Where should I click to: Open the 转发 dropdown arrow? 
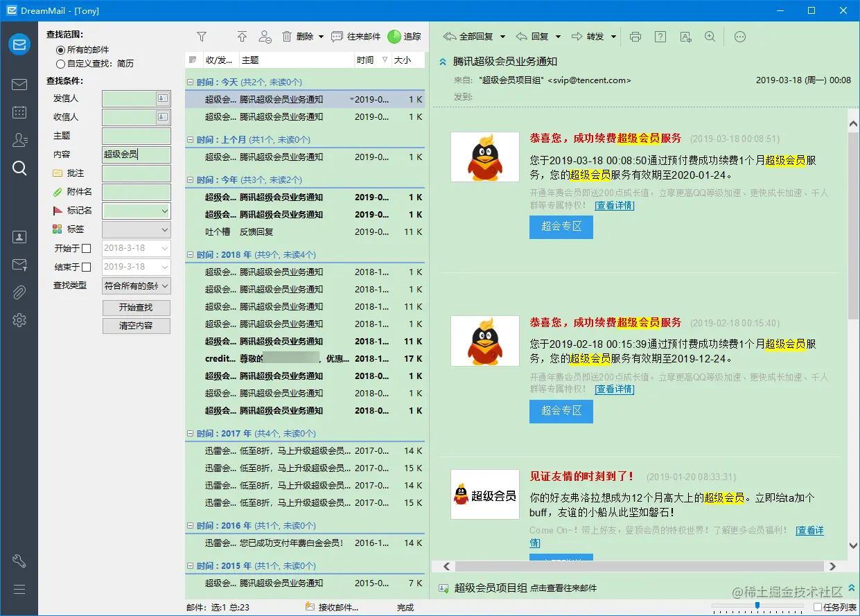613,37
